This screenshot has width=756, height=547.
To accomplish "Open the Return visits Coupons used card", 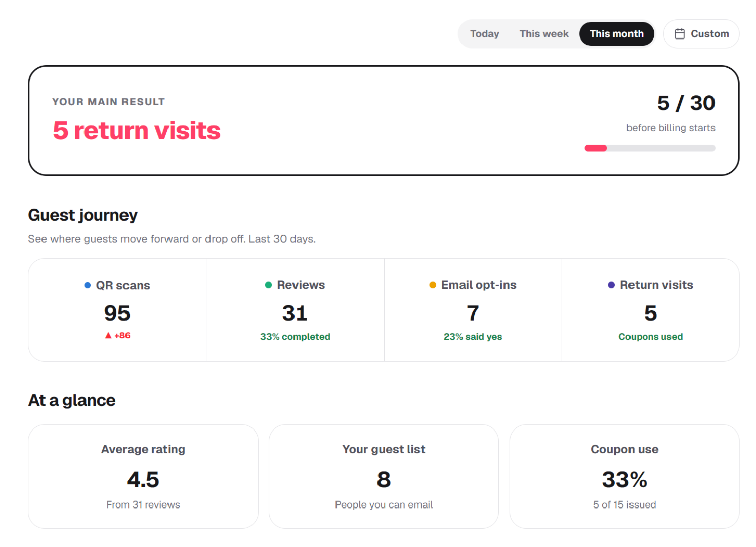I will [651, 310].
